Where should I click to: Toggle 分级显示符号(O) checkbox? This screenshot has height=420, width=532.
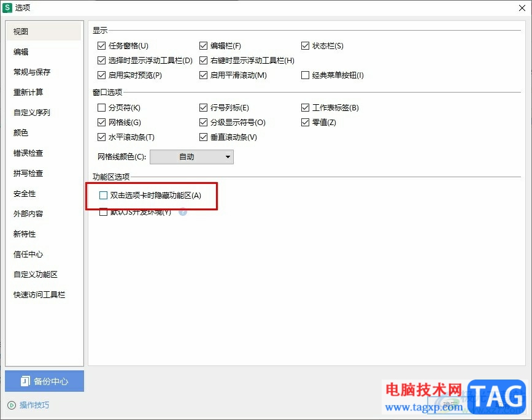pos(203,122)
